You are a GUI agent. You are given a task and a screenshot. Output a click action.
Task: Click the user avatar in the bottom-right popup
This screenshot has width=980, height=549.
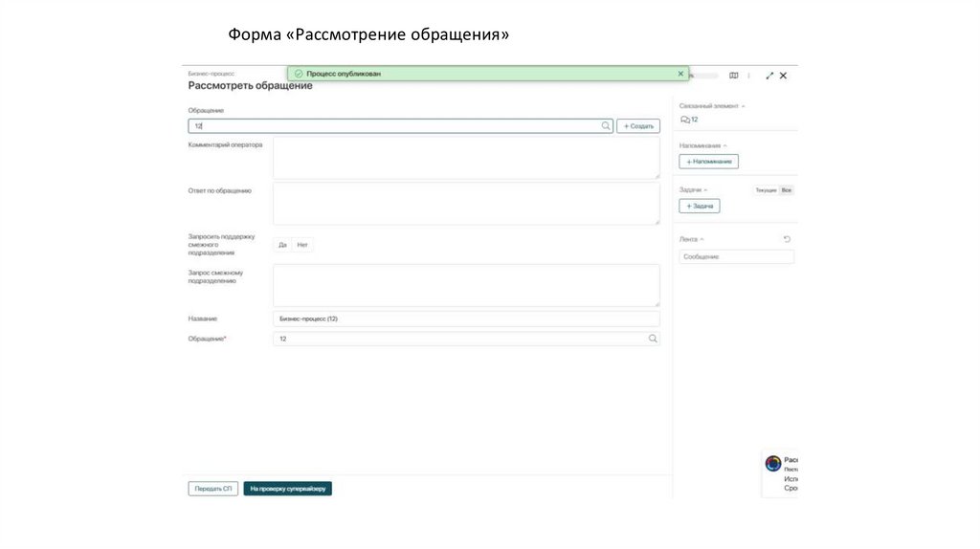[773, 464]
